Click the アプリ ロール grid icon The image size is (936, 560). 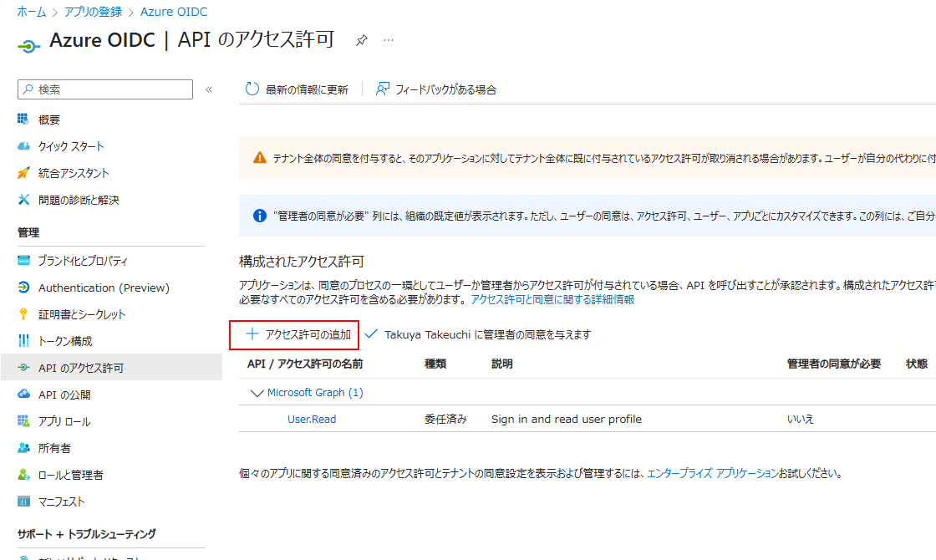tap(23, 421)
